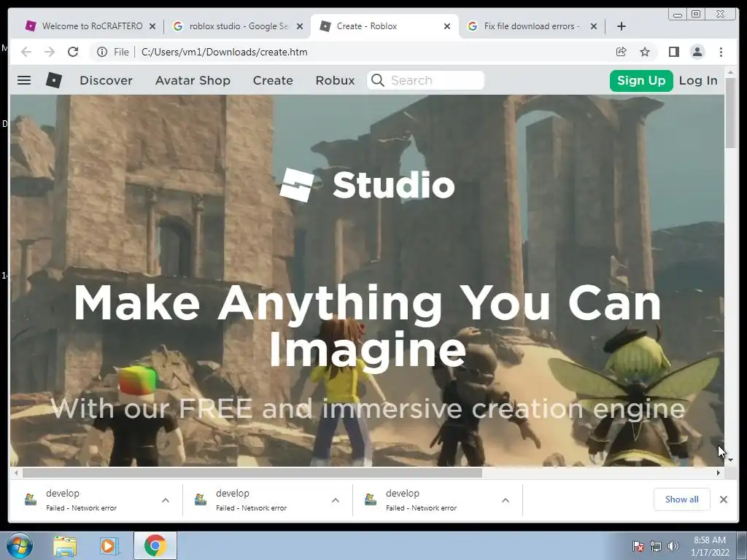This screenshot has width=747, height=560.
Task: Click the green Sign Up button
Action: [641, 80]
